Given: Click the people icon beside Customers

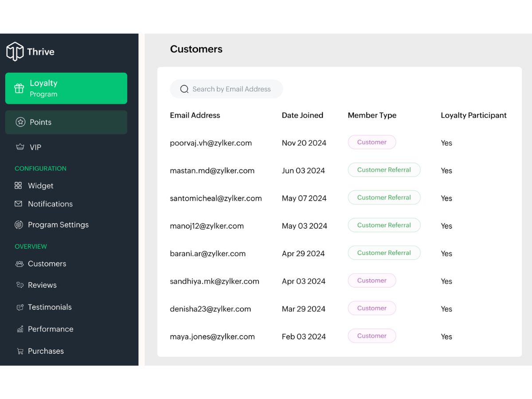Looking at the screenshot, I should click(x=20, y=264).
